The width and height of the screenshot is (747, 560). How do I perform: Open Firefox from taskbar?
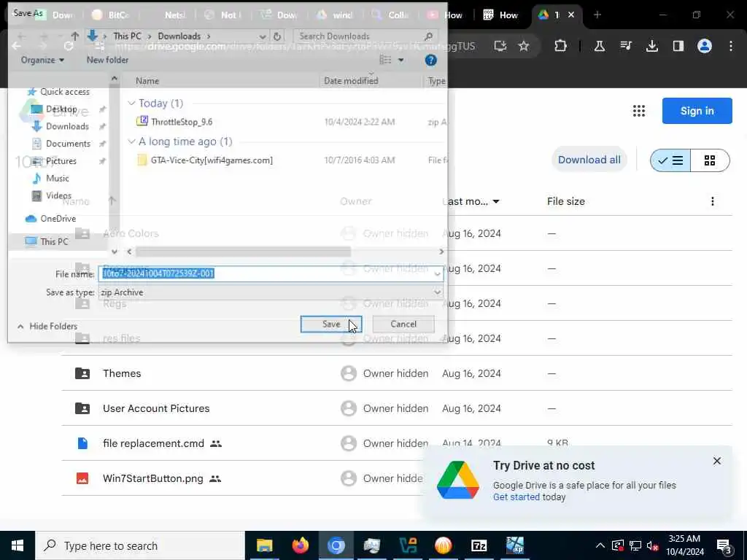[300, 545]
